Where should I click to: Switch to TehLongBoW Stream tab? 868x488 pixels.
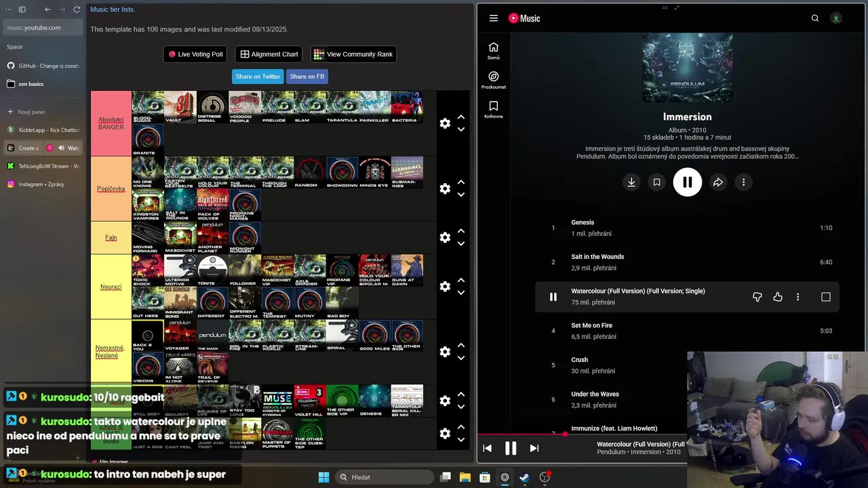point(43,166)
